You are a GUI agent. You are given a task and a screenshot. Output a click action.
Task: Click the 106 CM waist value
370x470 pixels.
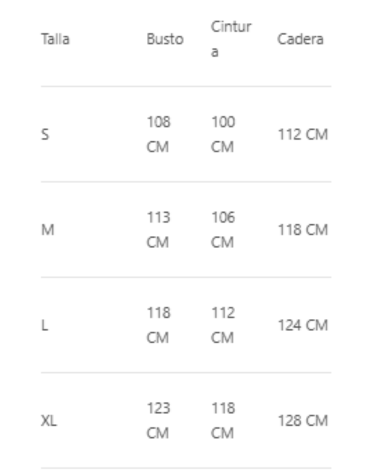pos(223,230)
